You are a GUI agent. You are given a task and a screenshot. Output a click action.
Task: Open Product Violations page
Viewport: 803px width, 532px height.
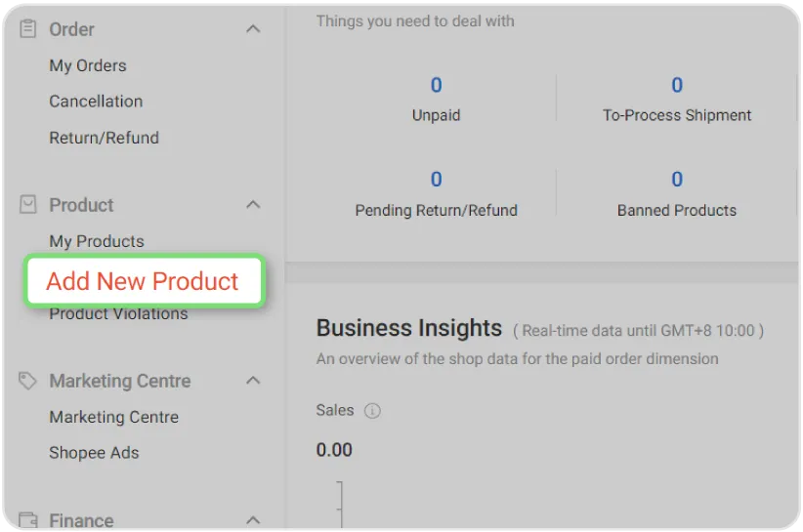(118, 314)
